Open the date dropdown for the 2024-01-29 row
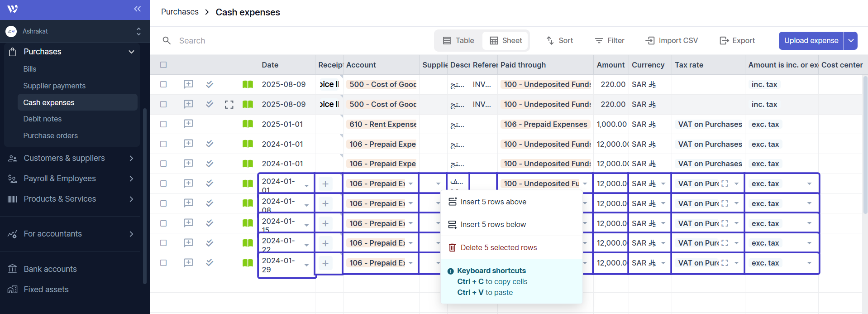The image size is (868, 314). click(x=306, y=266)
